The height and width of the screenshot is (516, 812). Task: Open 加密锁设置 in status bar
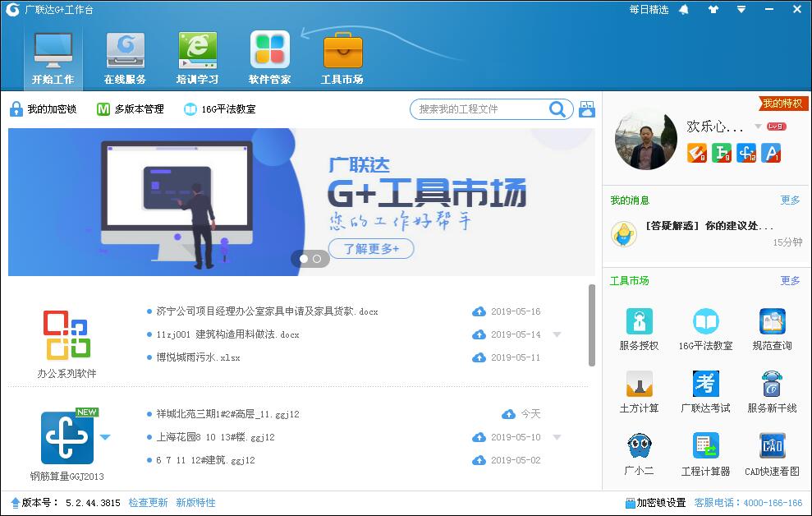[656, 503]
